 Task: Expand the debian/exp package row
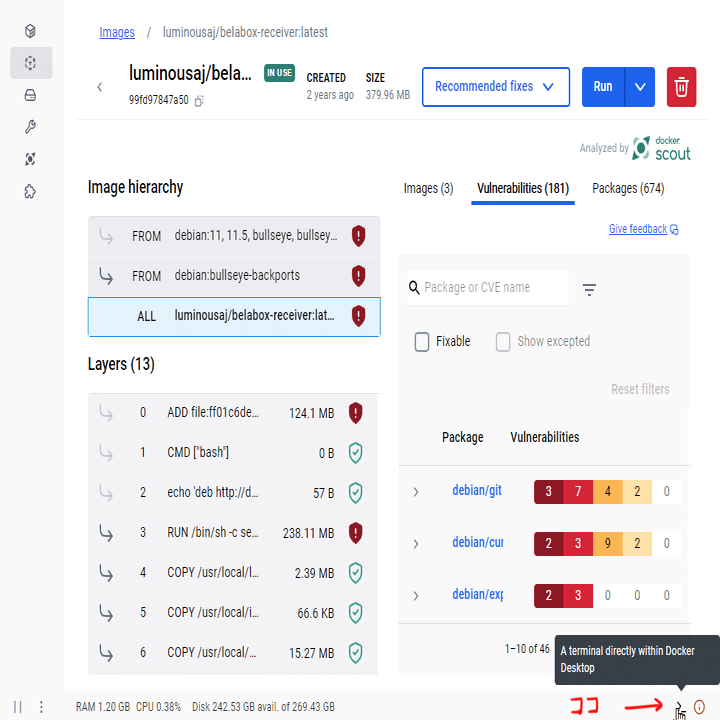click(416, 596)
